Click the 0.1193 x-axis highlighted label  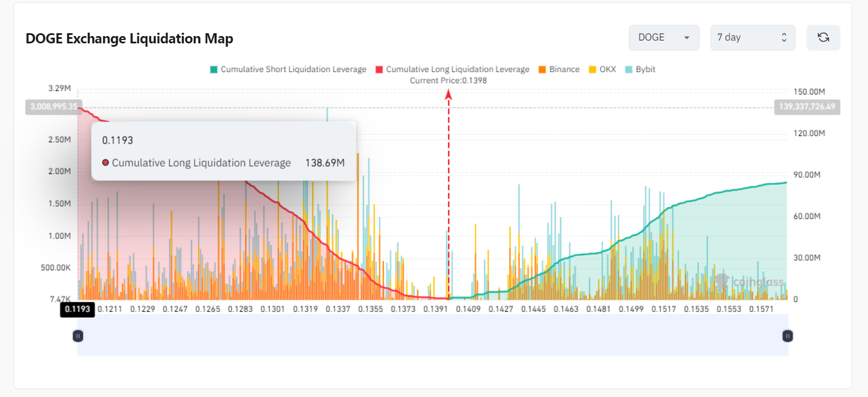[77, 309]
